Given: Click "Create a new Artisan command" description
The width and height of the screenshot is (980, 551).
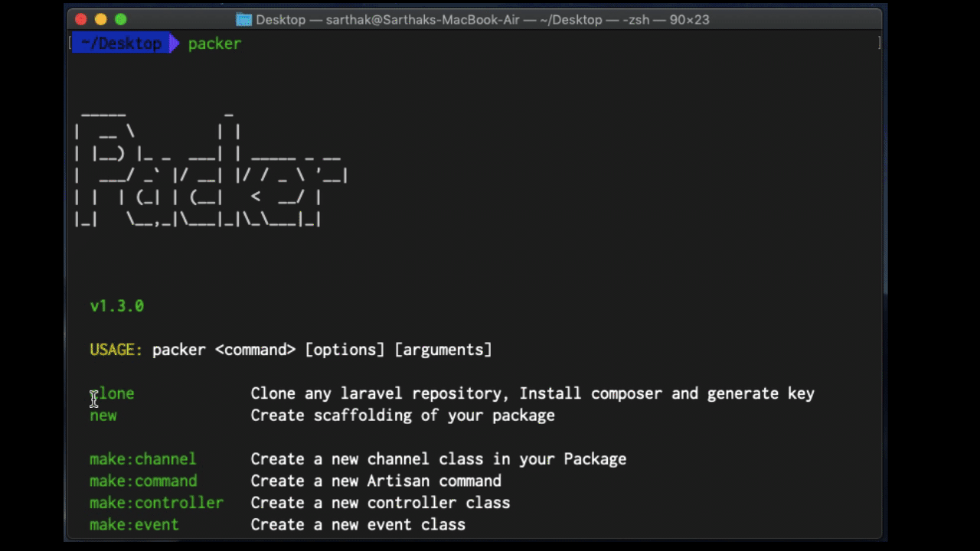Looking at the screenshot, I should 376,481.
